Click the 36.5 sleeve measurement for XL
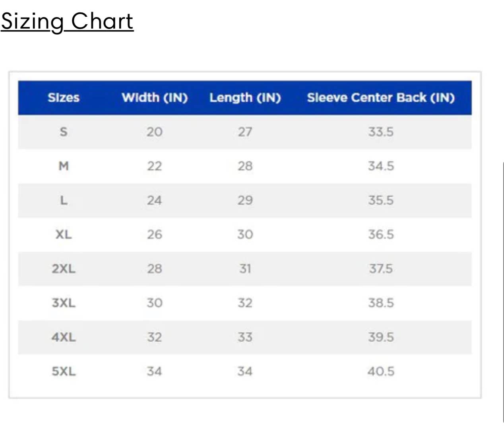Screen dimensions: 504x437 pyautogui.click(x=380, y=234)
